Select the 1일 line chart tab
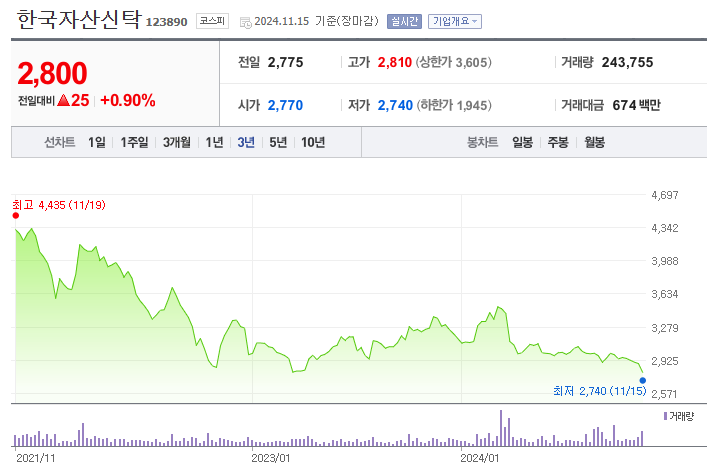The image size is (707, 470). 96,143
